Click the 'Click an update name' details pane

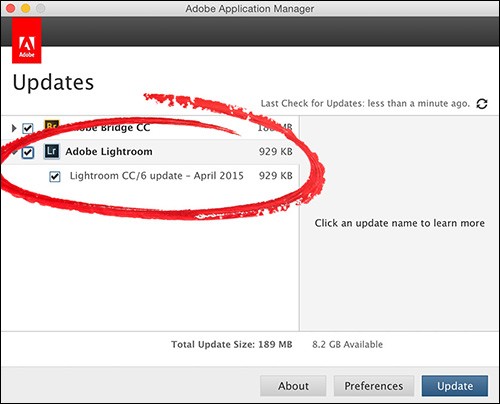click(400, 223)
